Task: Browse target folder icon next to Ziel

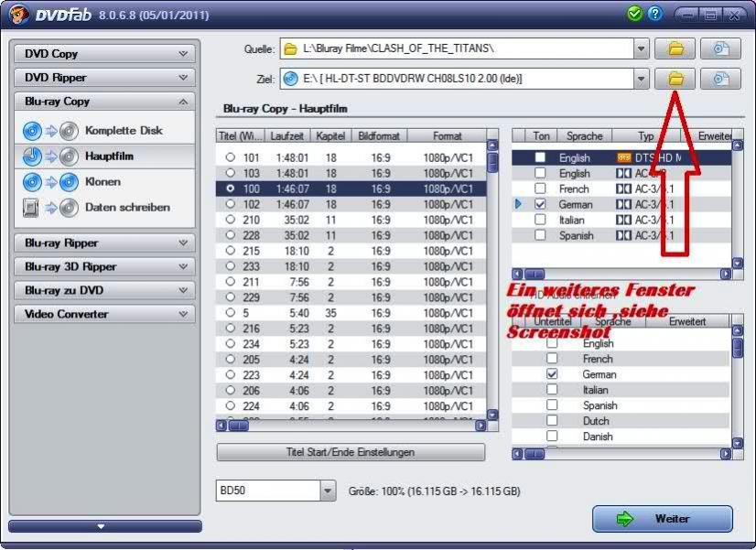Action: 675,79
